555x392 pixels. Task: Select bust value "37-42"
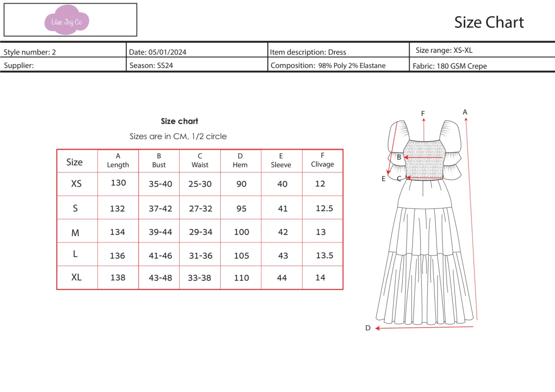pos(160,209)
